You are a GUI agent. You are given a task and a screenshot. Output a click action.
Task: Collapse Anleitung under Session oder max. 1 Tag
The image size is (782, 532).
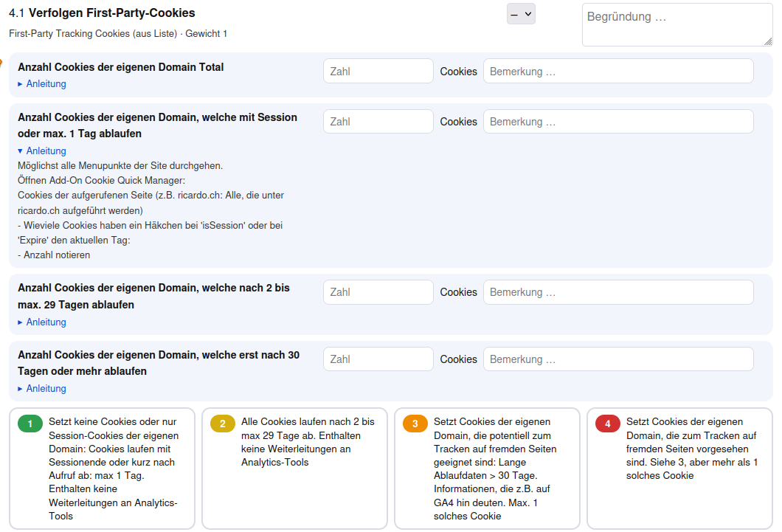pyautogui.click(x=42, y=151)
